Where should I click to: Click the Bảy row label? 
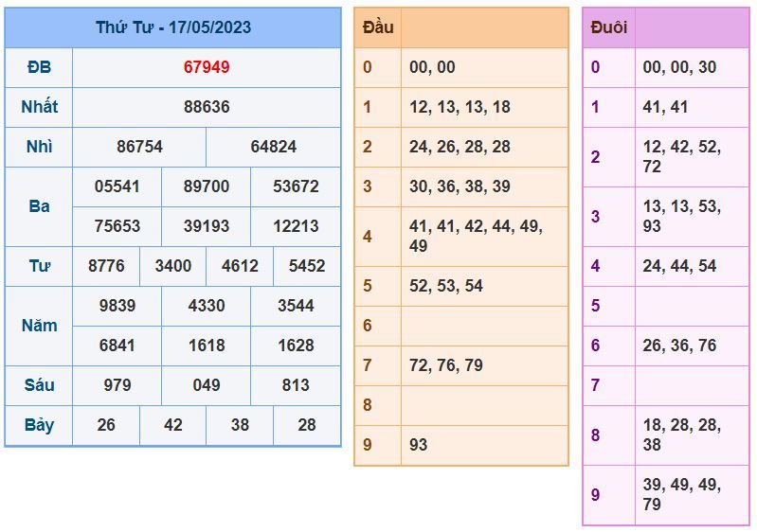tap(39, 425)
